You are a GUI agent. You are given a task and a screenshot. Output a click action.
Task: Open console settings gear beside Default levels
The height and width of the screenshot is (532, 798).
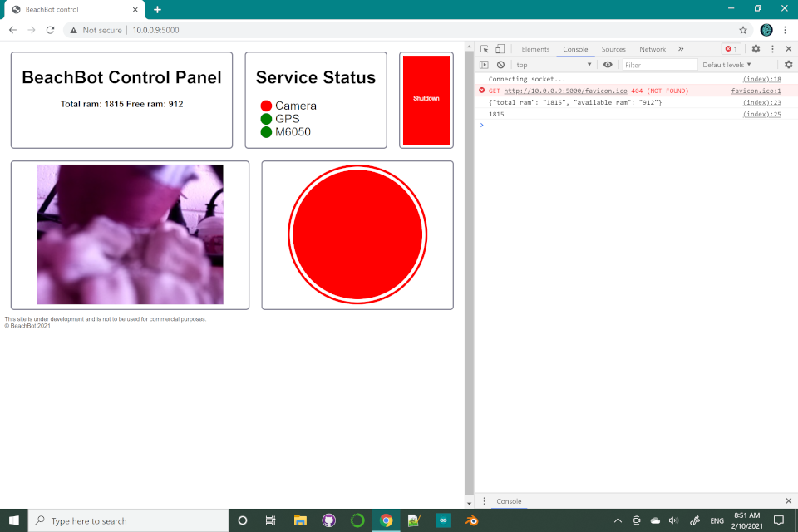coord(788,65)
